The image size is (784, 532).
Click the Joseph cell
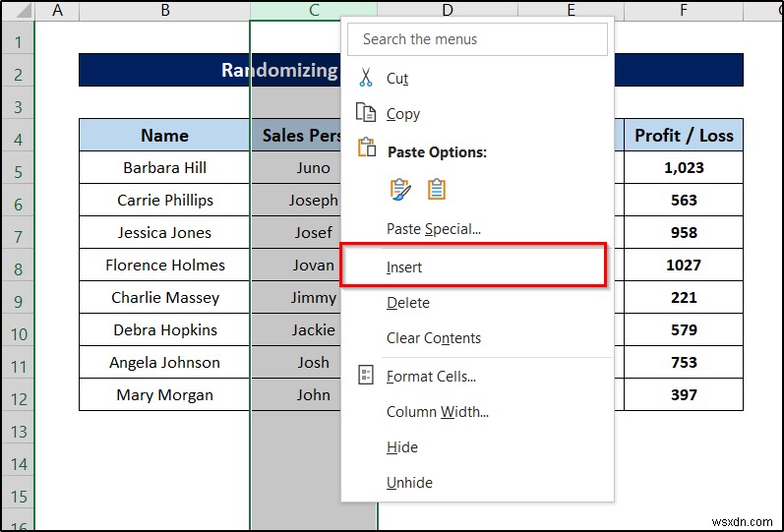[296, 200]
